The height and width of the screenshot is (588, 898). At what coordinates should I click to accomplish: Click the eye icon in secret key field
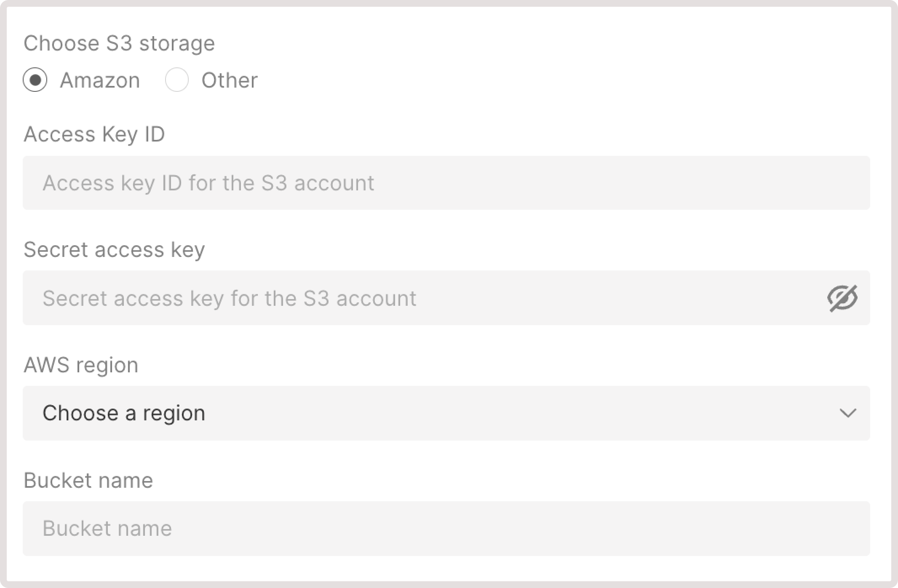pyautogui.click(x=842, y=298)
